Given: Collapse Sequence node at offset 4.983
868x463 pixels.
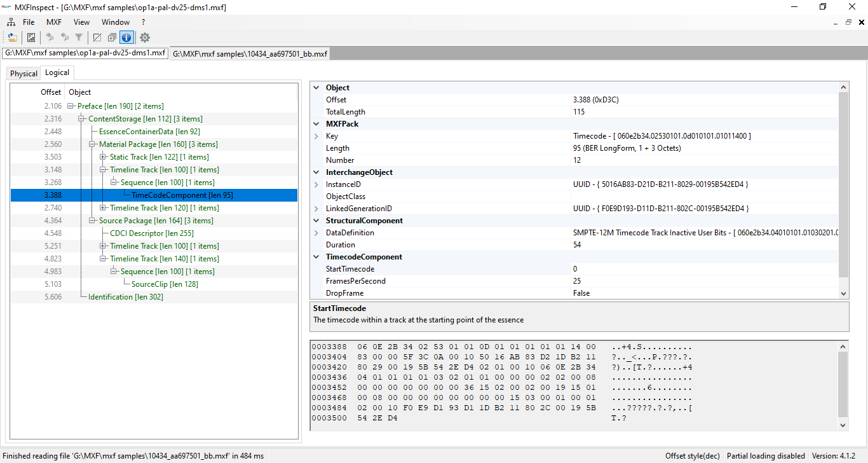Looking at the screenshot, I should [114, 272].
